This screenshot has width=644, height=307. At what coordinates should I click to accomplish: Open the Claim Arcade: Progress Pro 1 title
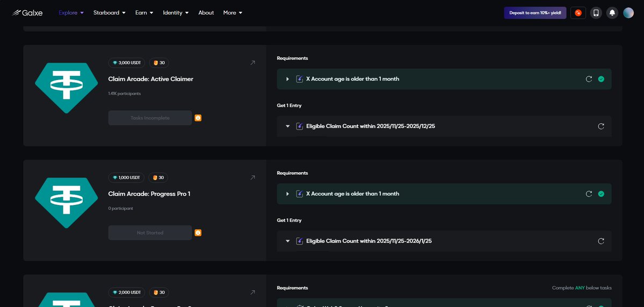[x=149, y=194]
